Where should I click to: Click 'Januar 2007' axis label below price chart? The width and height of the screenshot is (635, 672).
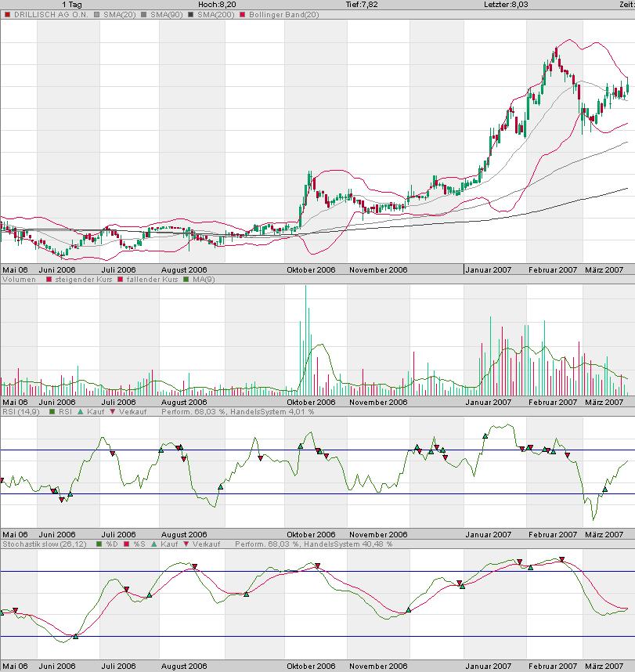coord(489,270)
